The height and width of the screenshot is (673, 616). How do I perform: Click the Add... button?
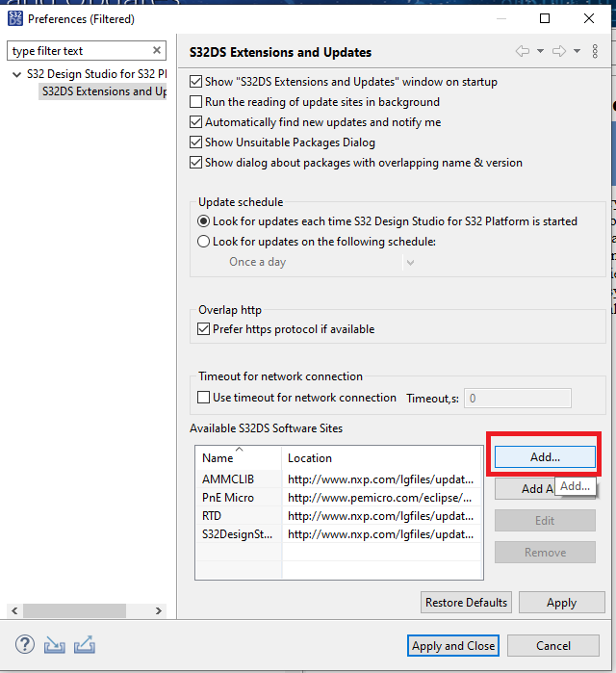[545, 457]
